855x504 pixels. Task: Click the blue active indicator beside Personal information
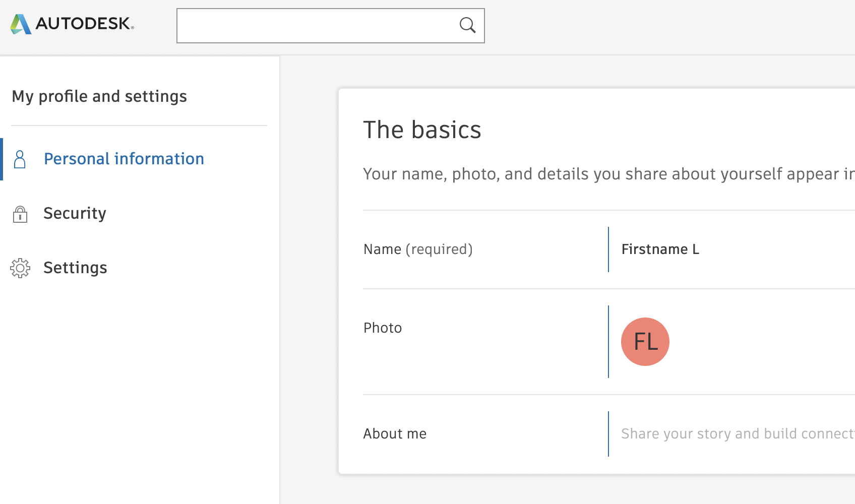coord(2,159)
